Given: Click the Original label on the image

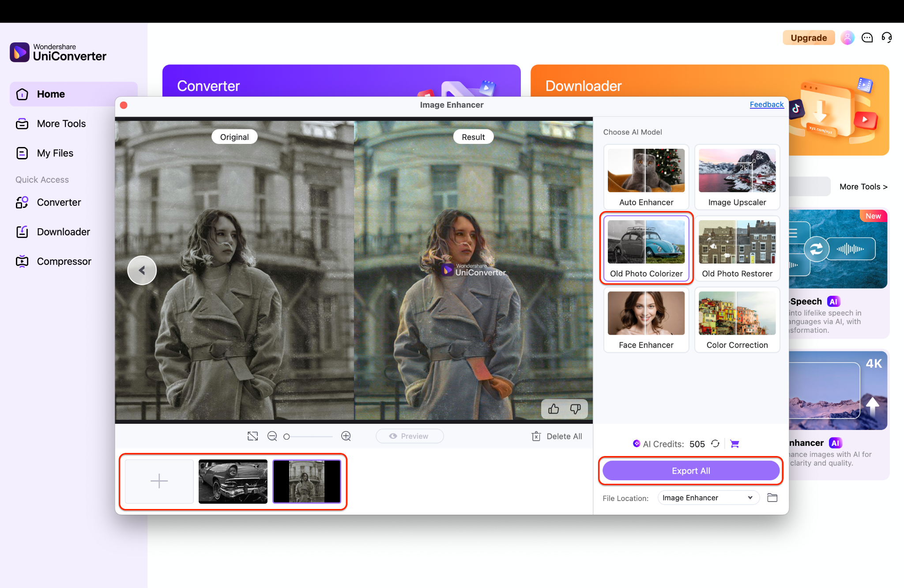Looking at the screenshot, I should [x=234, y=137].
